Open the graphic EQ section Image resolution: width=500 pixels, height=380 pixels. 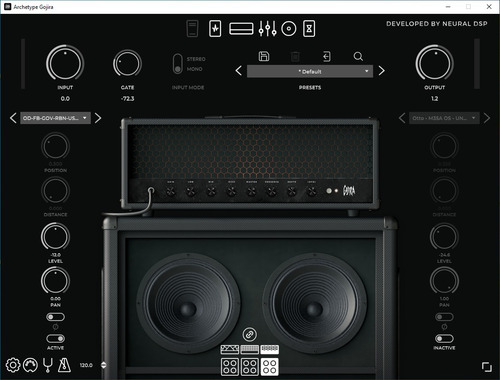[267, 29]
